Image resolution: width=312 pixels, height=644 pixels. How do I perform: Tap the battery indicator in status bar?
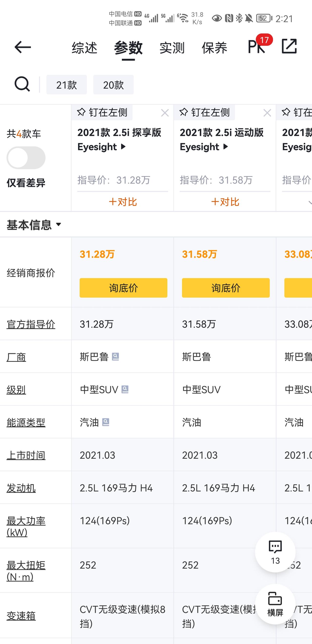pos(264,18)
